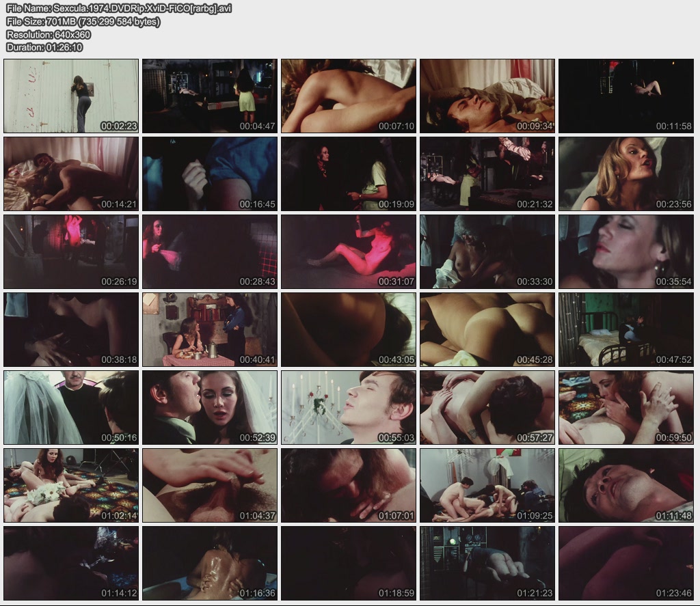Select the frame timestamped 00:52:39
The height and width of the screenshot is (606, 700).
pos(210,407)
